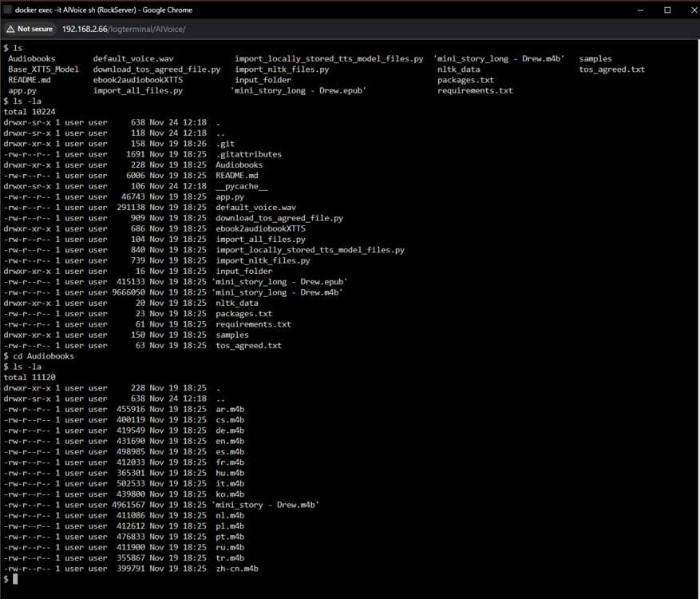Viewport: 700px width, 599px height.
Task: Click 'cs.m4b' file entry
Action: (230, 420)
